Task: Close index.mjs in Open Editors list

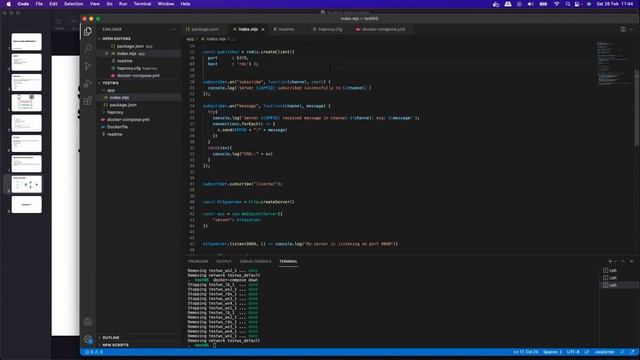Action: (107, 53)
